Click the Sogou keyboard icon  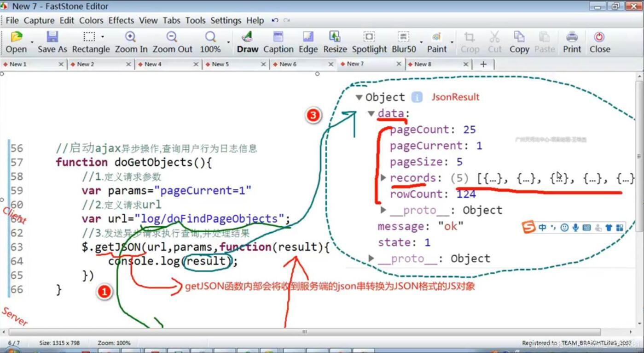pyautogui.click(x=586, y=227)
